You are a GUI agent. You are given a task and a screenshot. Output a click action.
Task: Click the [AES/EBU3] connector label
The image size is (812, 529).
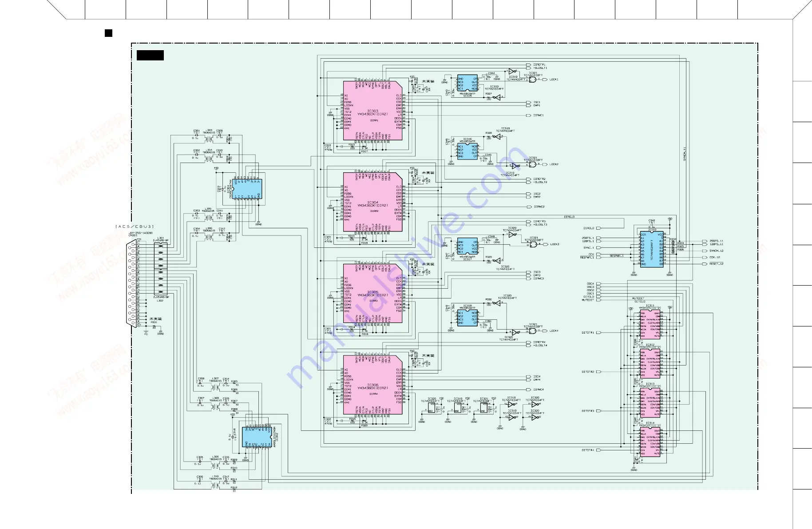point(134,227)
